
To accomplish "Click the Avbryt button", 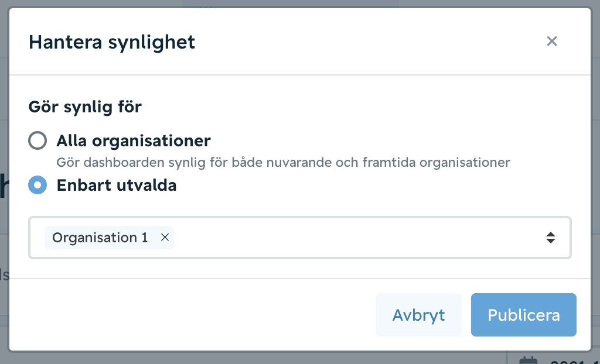I will pos(418,315).
